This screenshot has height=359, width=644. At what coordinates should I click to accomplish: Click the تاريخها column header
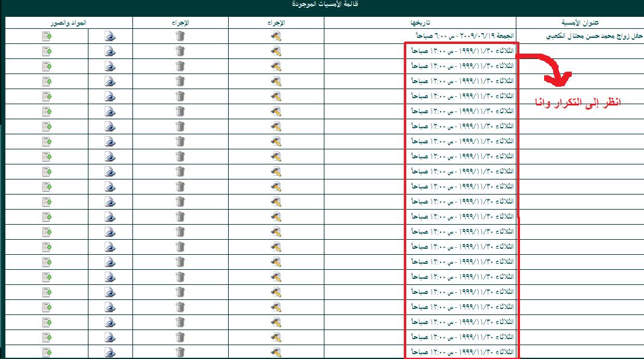coord(420,22)
